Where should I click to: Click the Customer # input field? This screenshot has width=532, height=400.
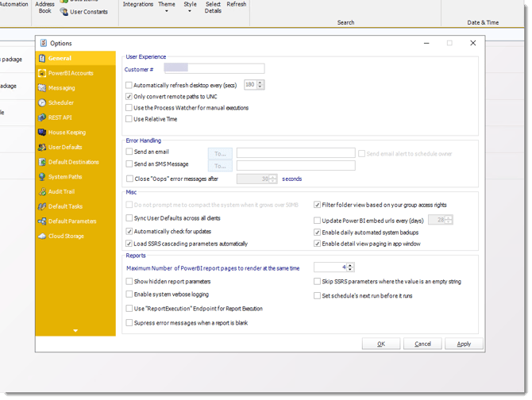[214, 68]
